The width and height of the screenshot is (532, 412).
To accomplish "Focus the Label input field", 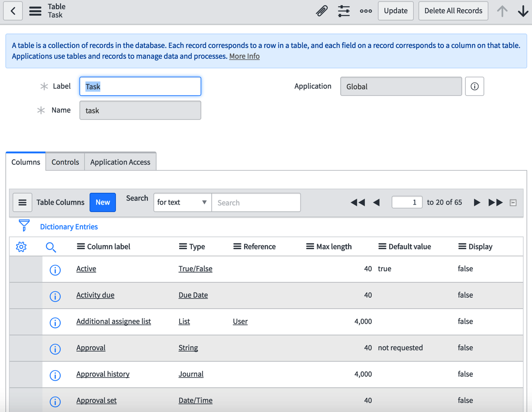I will click(x=140, y=86).
